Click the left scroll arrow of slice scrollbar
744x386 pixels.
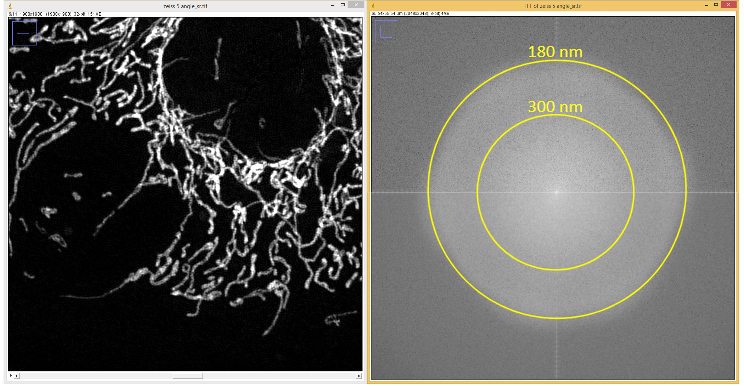coord(17,376)
